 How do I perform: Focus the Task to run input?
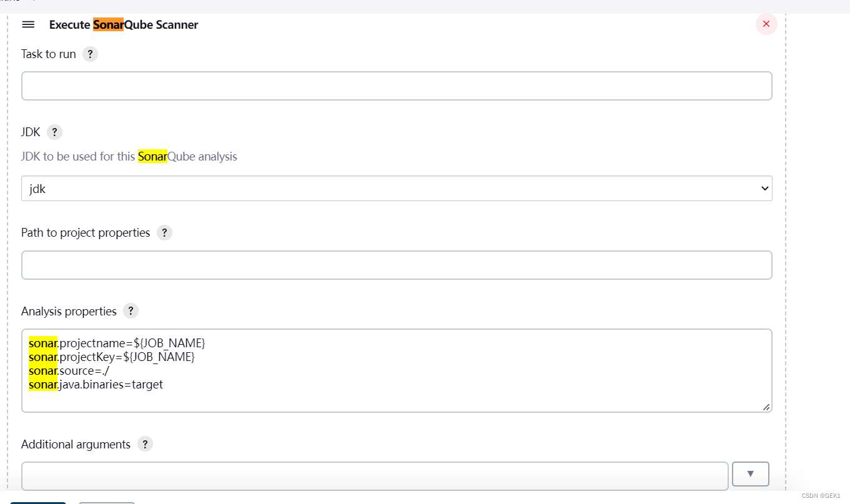coord(397,86)
